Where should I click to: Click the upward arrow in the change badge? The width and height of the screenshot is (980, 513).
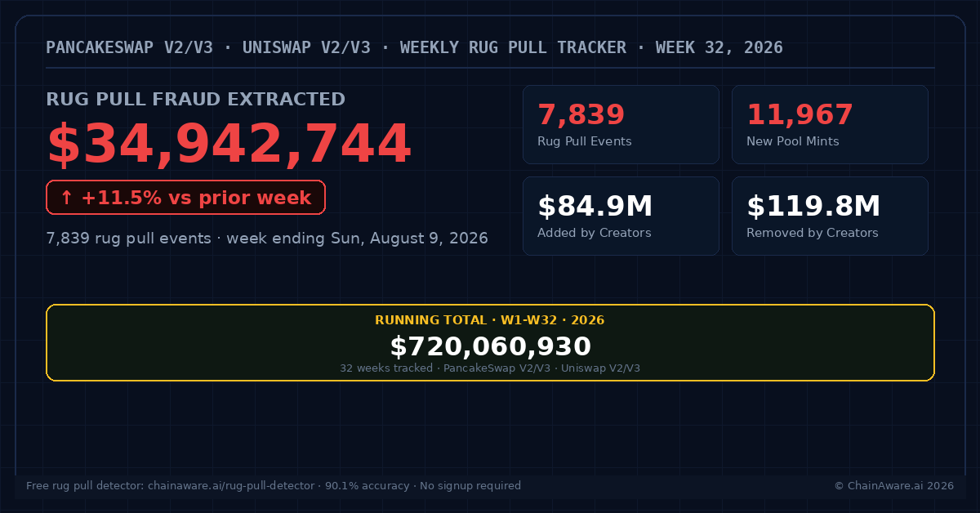point(66,198)
